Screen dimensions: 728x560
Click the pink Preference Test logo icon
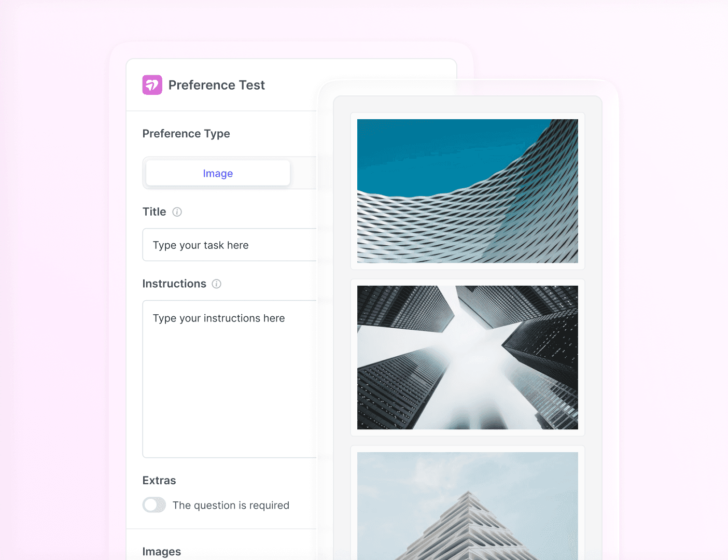pos(152,85)
